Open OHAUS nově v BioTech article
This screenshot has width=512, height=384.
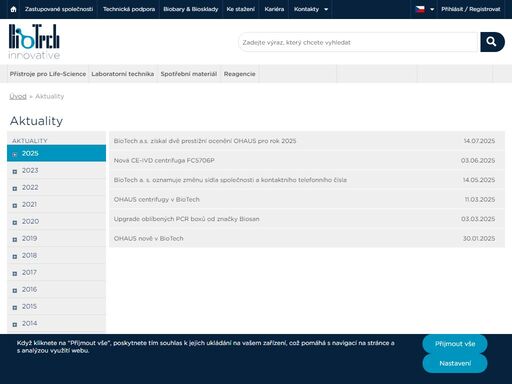pyautogui.click(x=148, y=238)
